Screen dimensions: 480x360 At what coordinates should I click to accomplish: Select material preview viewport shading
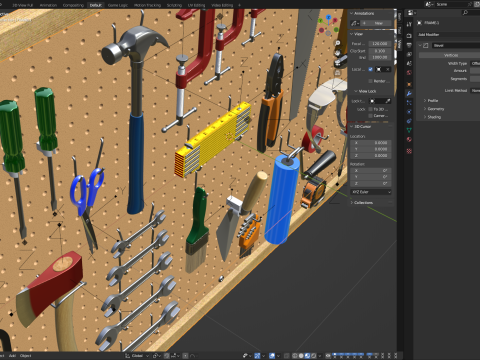pos(307,356)
